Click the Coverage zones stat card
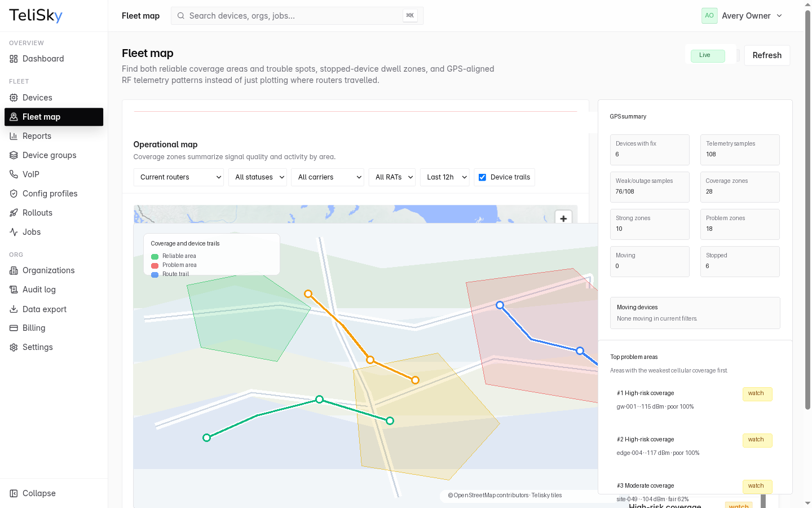 pyautogui.click(x=740, y=187)
